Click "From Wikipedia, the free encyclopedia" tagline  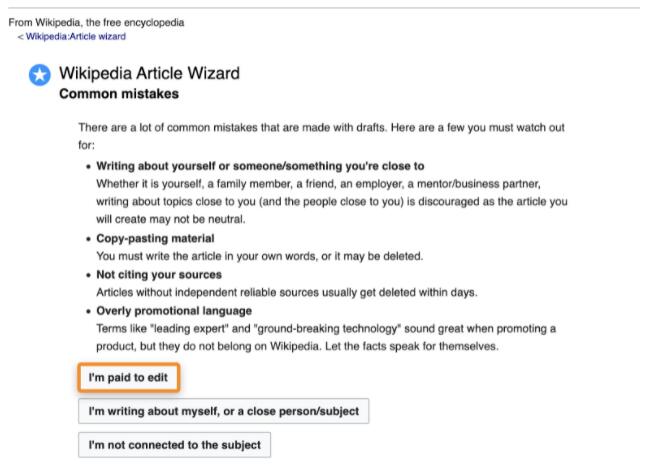[x=96, y=22]
